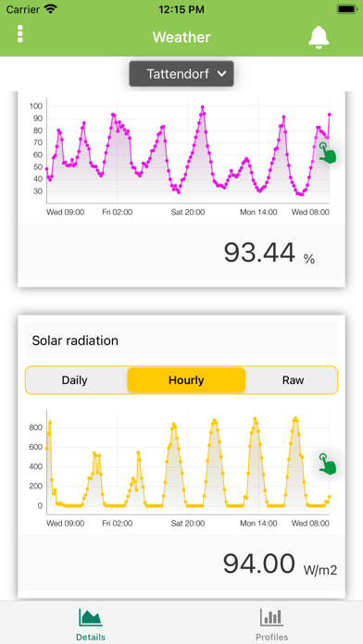Click the Solar radiation card title
The height and width of the screenshot is (644, 363).
75,341
